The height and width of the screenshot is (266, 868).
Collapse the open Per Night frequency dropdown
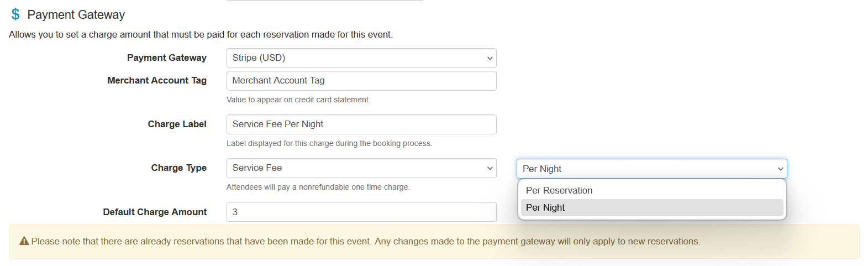pos(651,169)
